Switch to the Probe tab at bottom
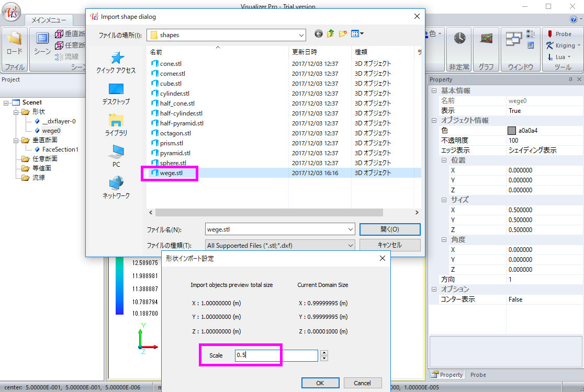The height and width of the screenshot is (392, 584). (478, 375)
